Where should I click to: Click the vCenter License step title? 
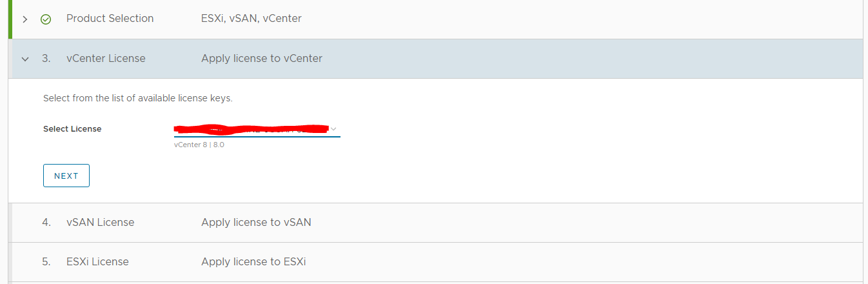click(x=106, y=59)
